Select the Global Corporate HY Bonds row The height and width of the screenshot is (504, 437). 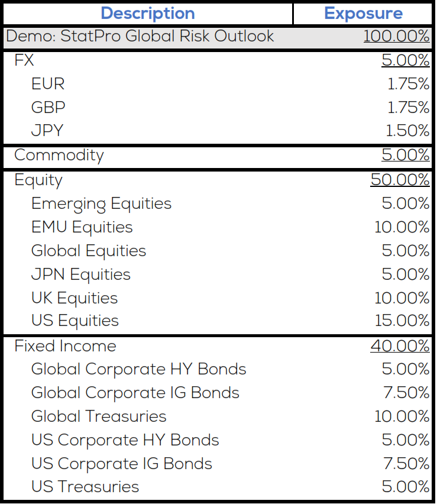[x=138, y=369]
